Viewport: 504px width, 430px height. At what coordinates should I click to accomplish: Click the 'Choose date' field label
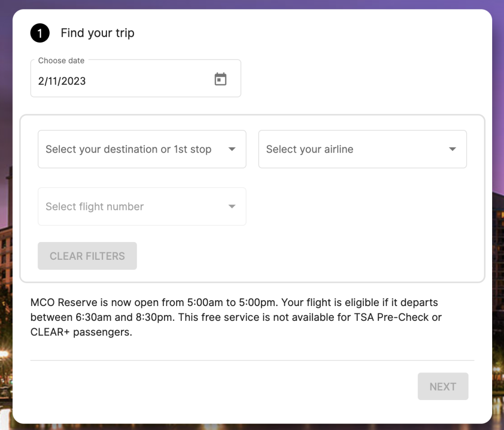point(61,61)
